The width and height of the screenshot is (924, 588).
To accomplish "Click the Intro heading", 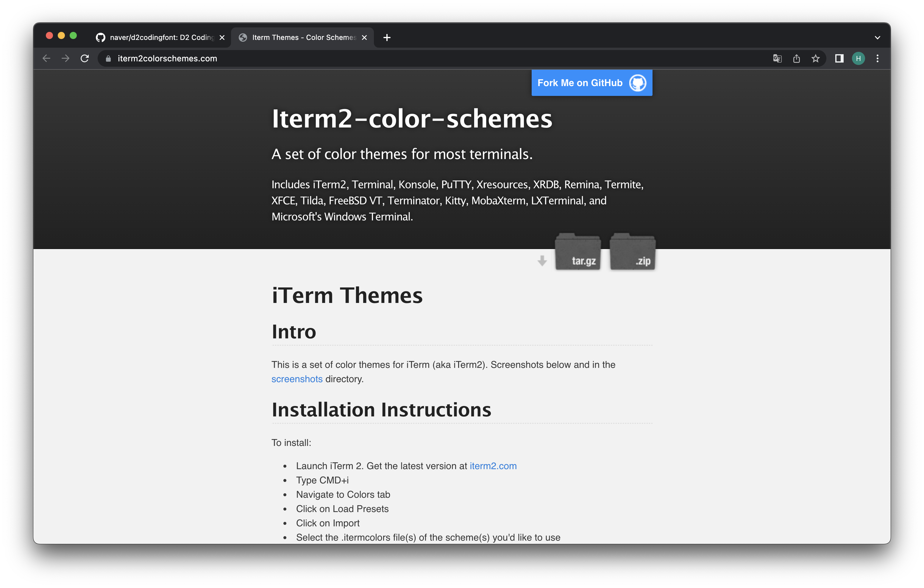I will pyautogui.click(x=294, y=332).
